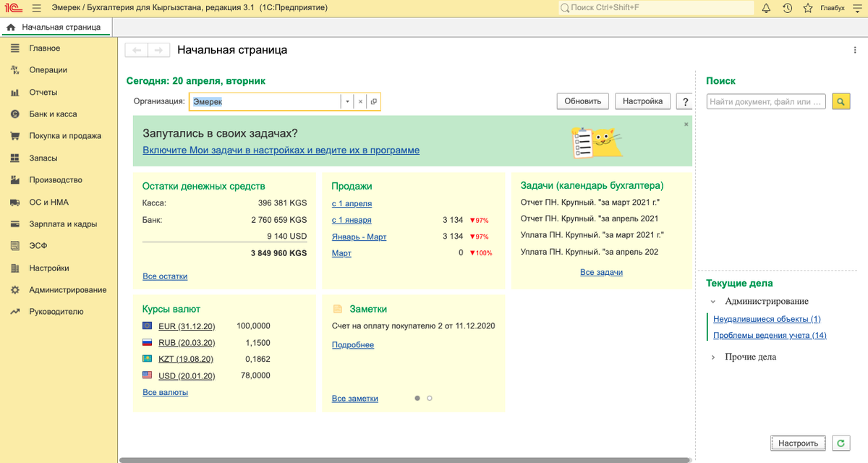Open the Все заметки link

point(355,399)
